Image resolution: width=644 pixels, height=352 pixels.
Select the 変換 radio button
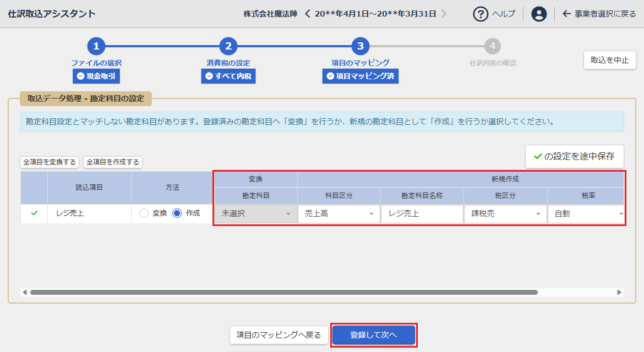pyautogui.click(x=144, y=213)
